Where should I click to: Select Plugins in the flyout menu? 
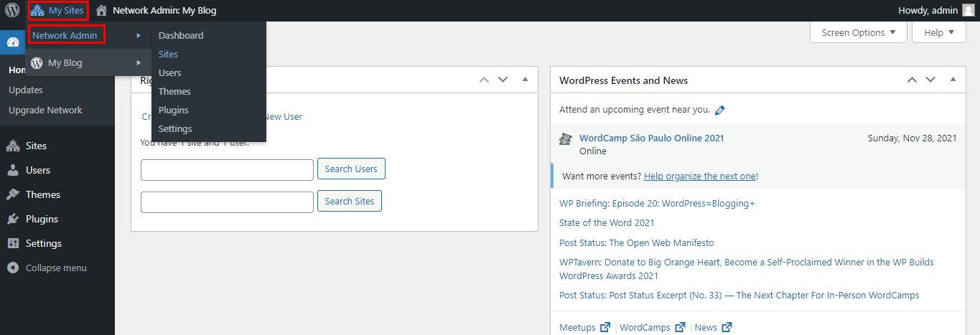pyautogui.click(x=174, y=110)
